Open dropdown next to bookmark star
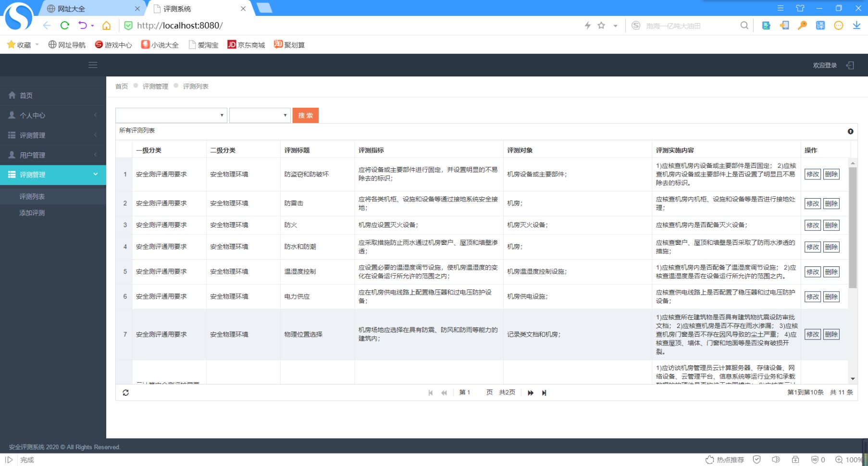This screenshot has width=868, height=466. pyautogui.click(x=615, y=26)
